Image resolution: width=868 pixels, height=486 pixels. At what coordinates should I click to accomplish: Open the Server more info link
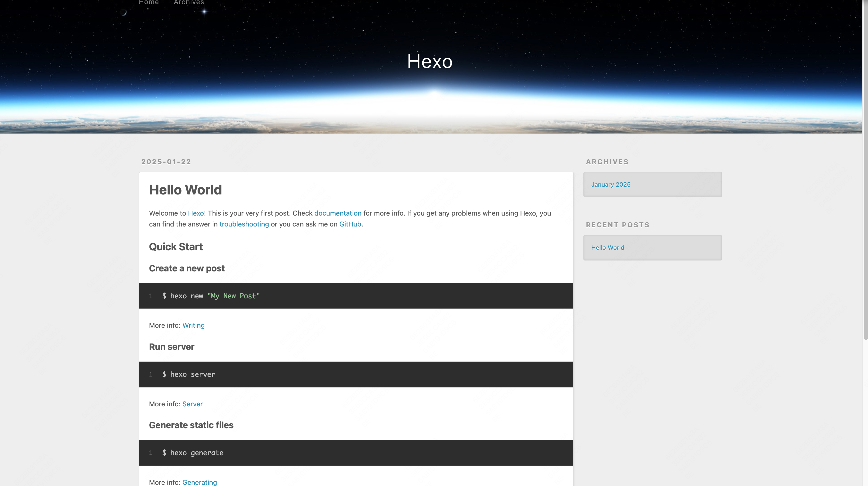click(192, 404)
